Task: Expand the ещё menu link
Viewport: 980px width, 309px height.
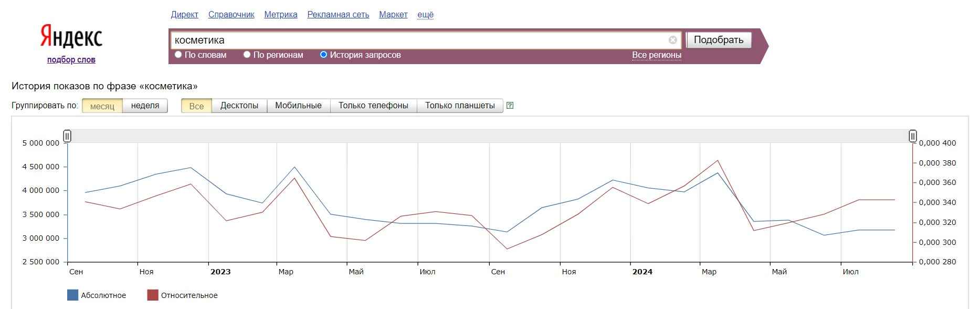Action: (425, 15)
